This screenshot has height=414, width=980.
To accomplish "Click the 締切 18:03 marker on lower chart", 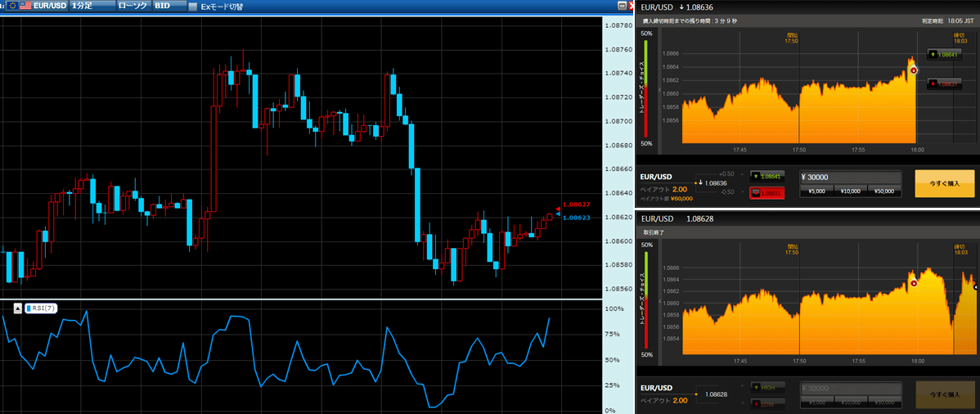I will click(960, 250).
